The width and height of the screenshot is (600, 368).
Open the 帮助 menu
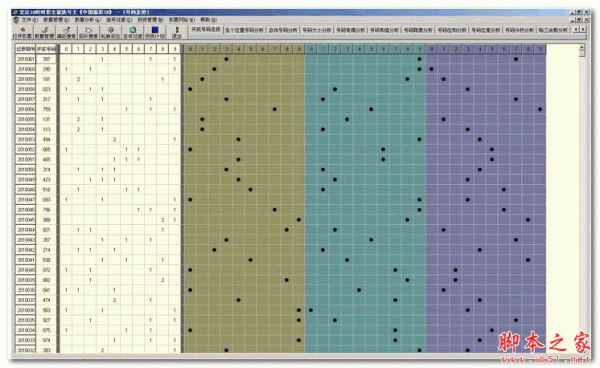click(x=209, y=20)
